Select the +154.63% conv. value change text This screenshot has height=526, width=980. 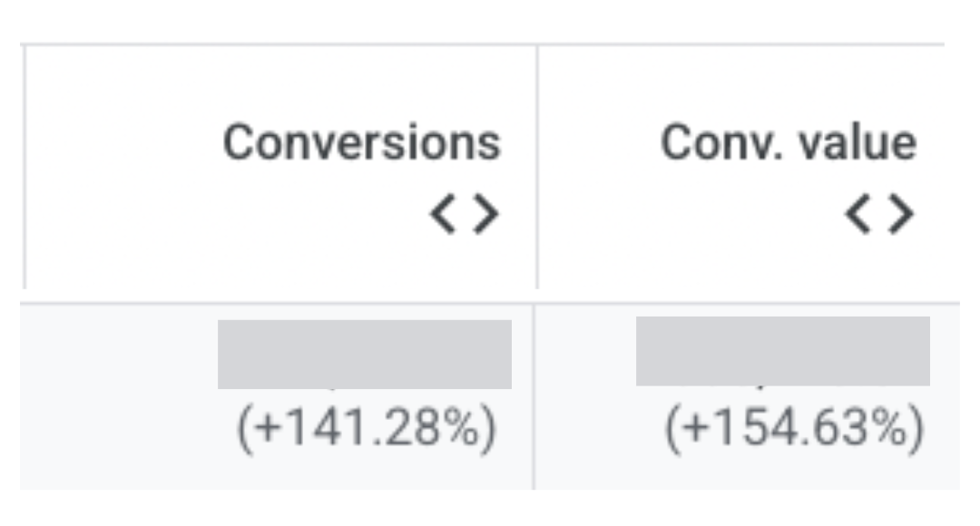pyautogui.click(x=794, y=429)
